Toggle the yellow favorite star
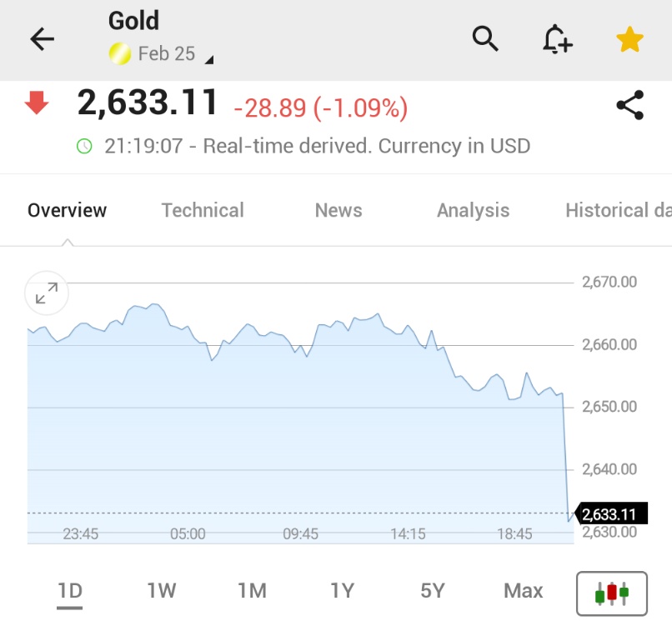The width and height of the screenshot is (672, 631). [x=629, y=39]
